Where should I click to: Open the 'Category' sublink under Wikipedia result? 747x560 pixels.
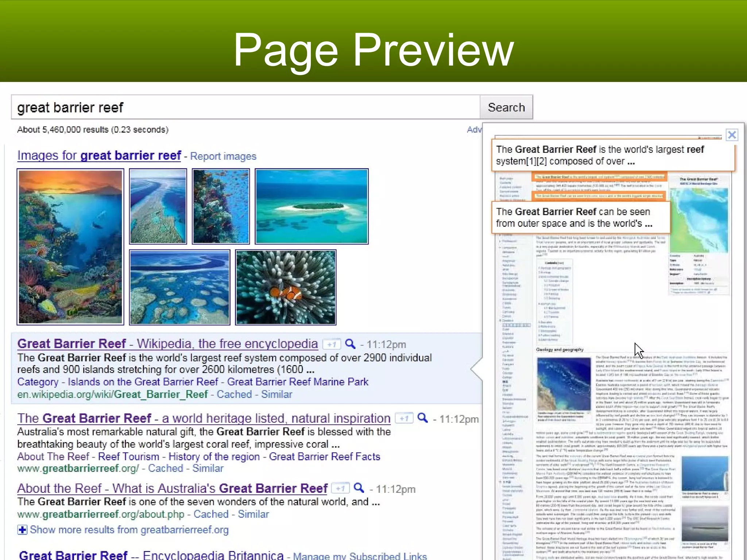(38, 382)
